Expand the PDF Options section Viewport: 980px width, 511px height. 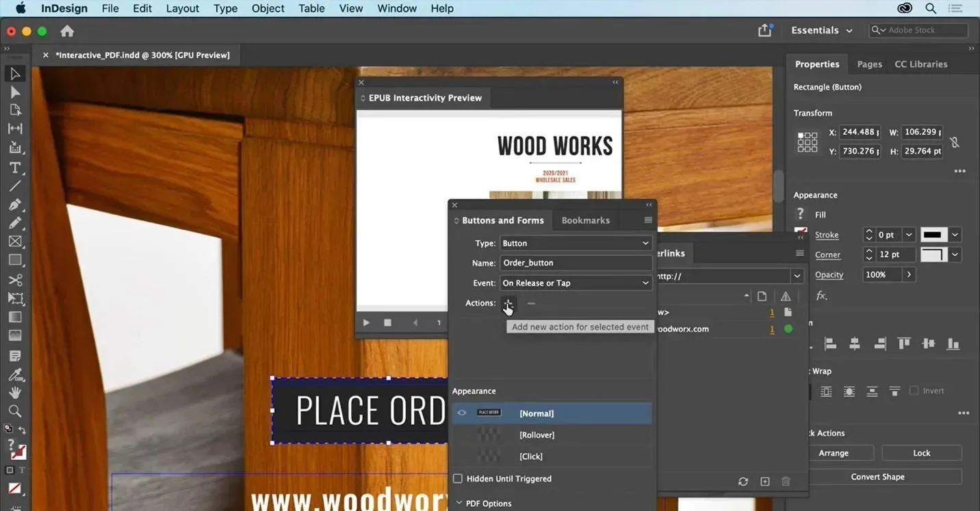(x=459, y=503)
